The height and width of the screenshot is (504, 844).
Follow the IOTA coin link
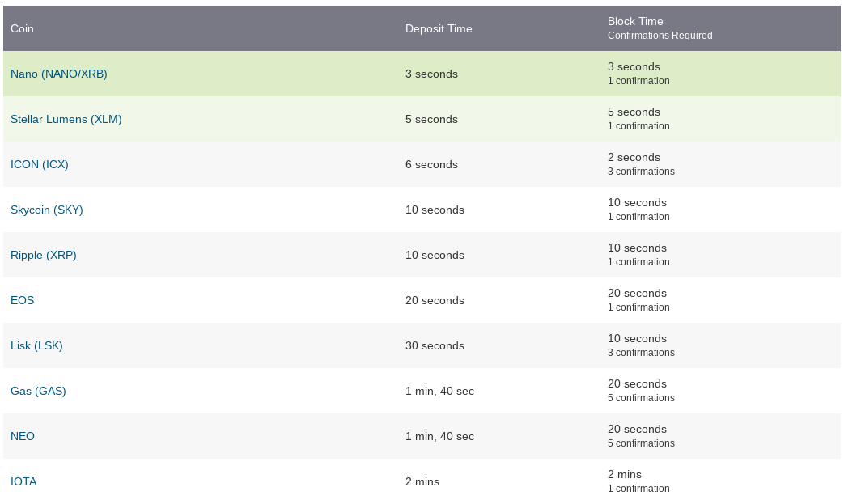pos(23,481)
